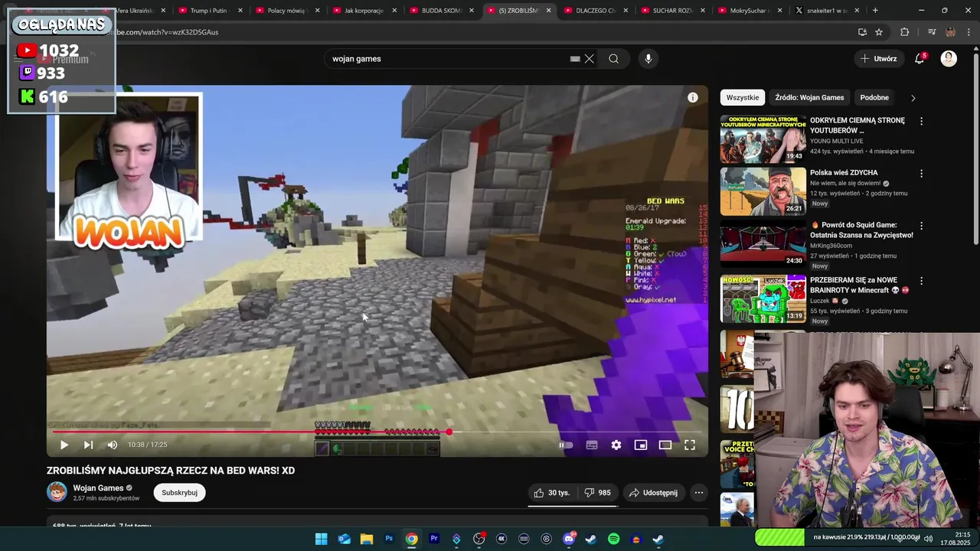Switch to SUCHAR ROZM tab
This screenshot has height=551, width=980.
672,11
